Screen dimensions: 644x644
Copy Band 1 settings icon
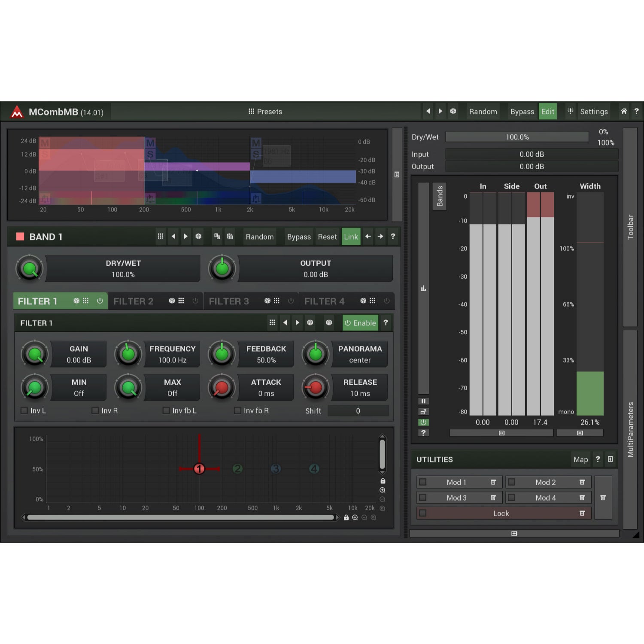(217, 237)
